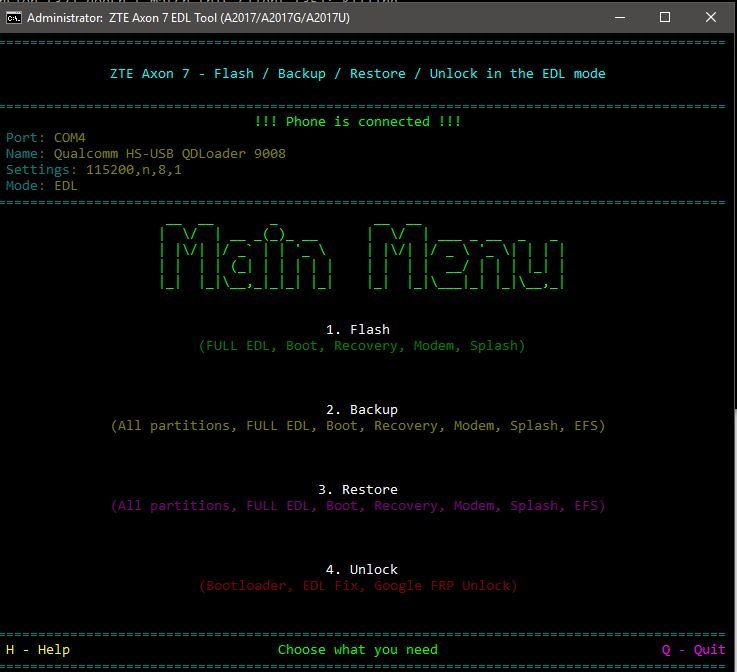Click '(Bootloader, EDL Fix, Google FRP Unlock)' line
This screenshot has width=737, height=672.
[358, 586]
